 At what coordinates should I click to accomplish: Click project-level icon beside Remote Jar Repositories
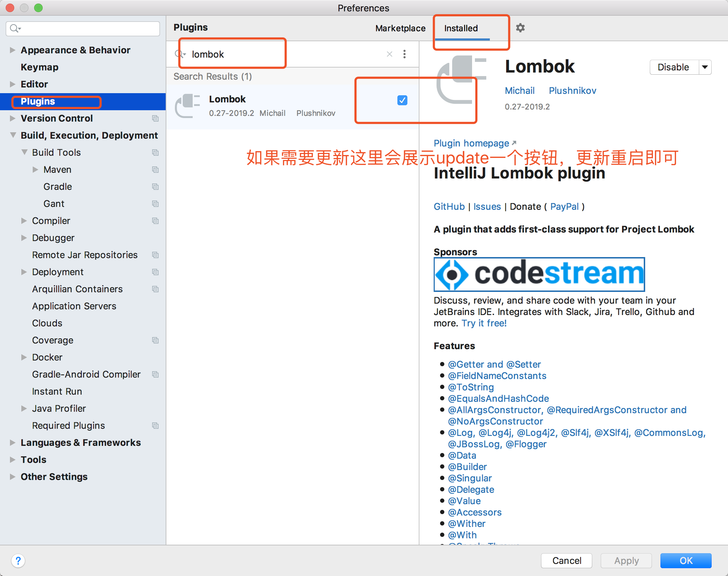point(155,255)
